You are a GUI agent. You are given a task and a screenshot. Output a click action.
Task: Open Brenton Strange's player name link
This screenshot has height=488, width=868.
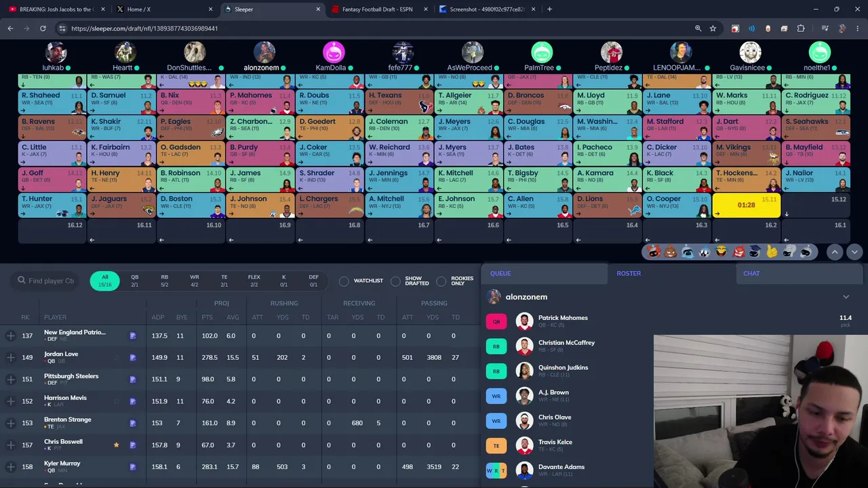[68, 420]
